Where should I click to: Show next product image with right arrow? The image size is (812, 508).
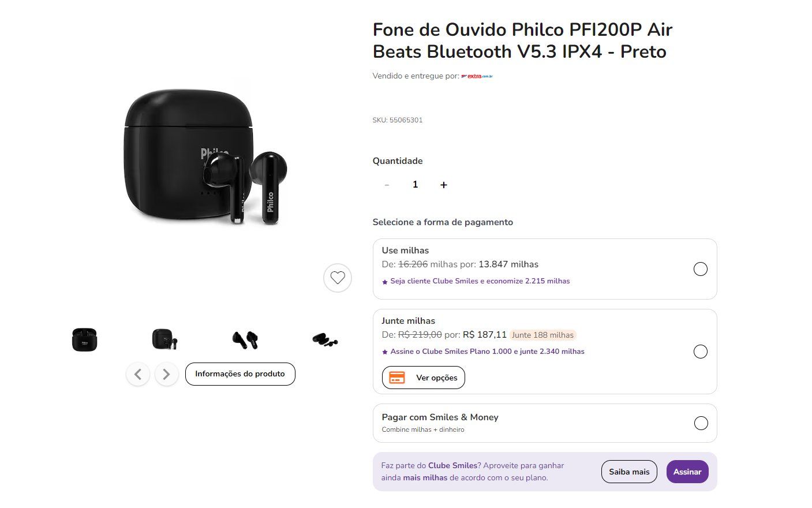(x=166, y=374)
